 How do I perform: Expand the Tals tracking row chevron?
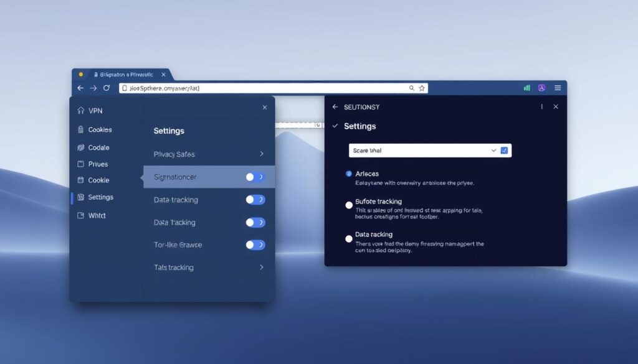[x=261, y=268]
